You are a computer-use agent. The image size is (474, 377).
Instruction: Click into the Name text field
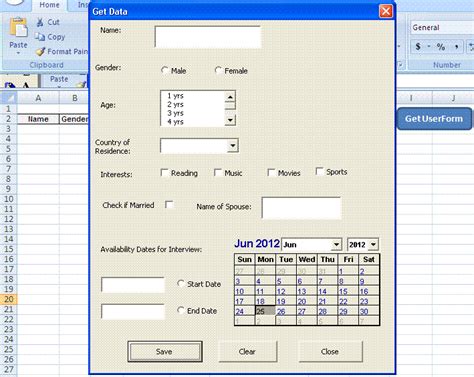pos(207,37)
